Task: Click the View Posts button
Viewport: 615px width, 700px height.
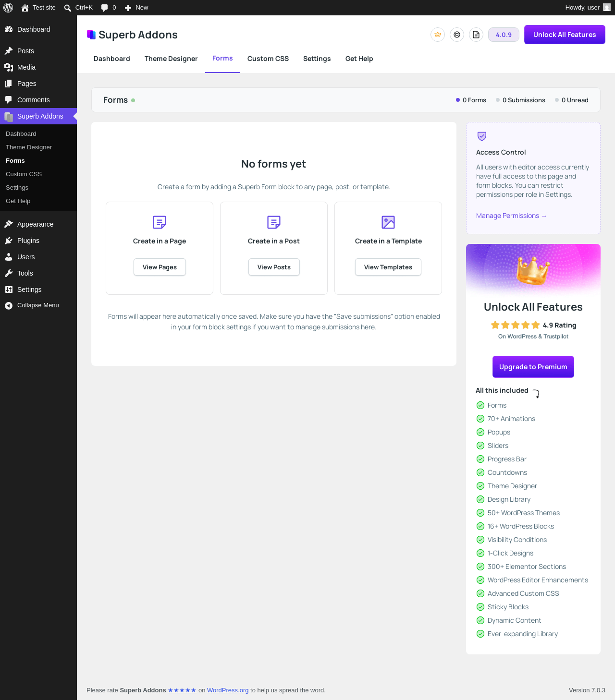Action: [x=274, y=267]
